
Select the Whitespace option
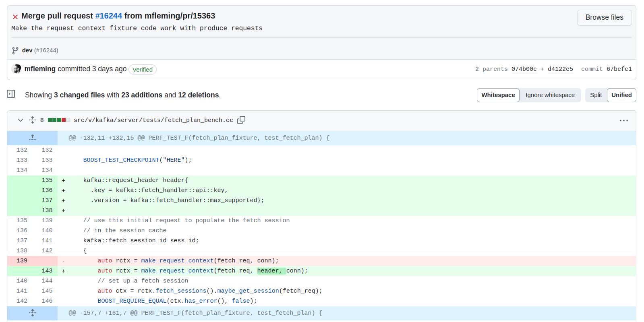coord(498,95)
